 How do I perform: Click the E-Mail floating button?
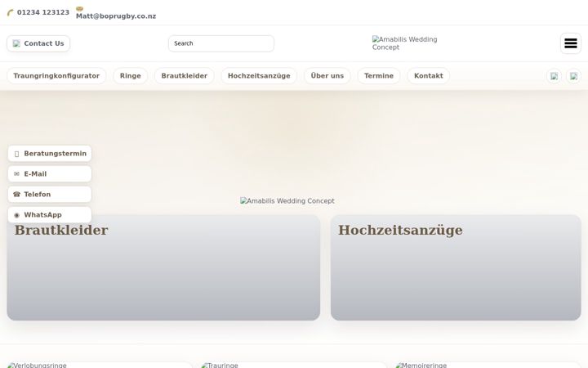50,174
